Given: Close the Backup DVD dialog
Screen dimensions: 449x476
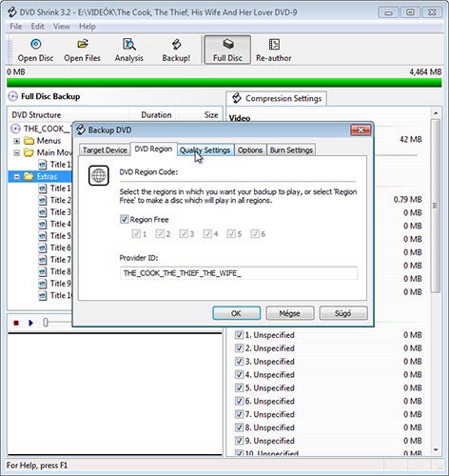Looking at the screenshot, I should 361,129.
